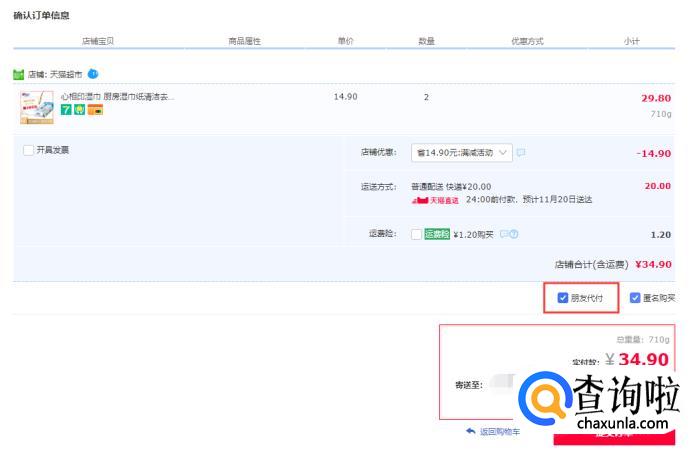The image size is (692, 454).
Task: Click the green 运费险 shipping insurance tag
Action: 437,234
